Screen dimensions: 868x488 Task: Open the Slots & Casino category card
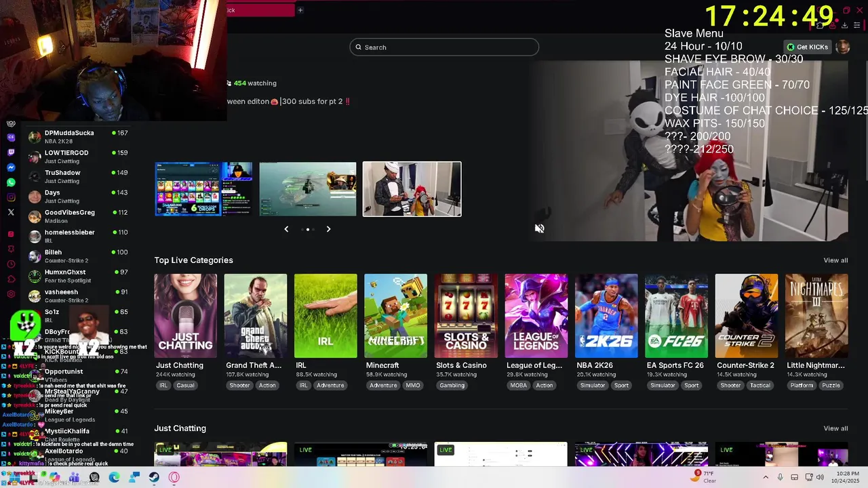466,315
